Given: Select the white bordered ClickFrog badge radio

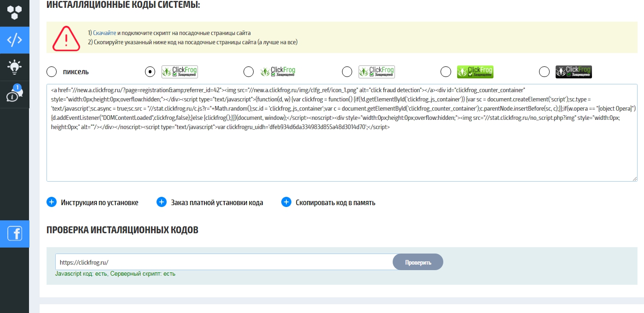Looking at the screenshot, I should (150, 72).
